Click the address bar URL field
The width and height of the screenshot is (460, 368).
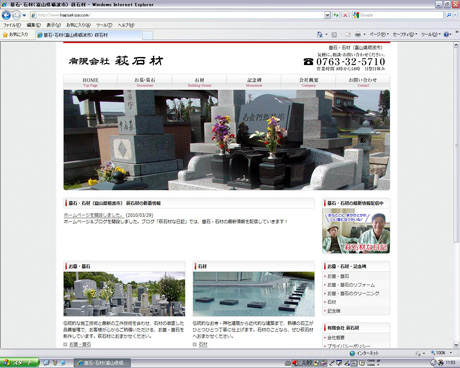tap(177, 15)
